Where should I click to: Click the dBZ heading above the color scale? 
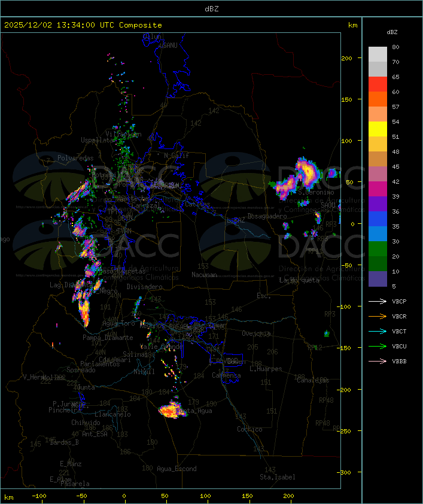392,32
